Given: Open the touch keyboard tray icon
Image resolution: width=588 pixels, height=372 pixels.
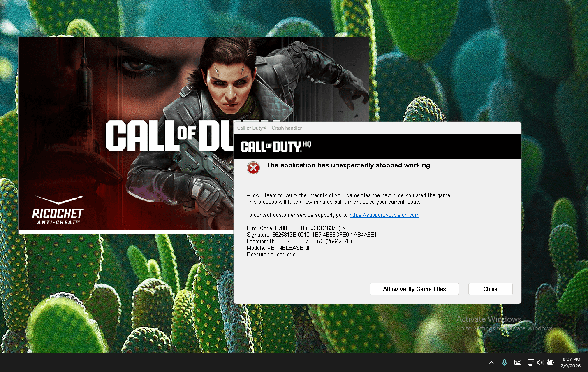Looking at the screenshot, I should pyautogui.click(x=518, y=363).
